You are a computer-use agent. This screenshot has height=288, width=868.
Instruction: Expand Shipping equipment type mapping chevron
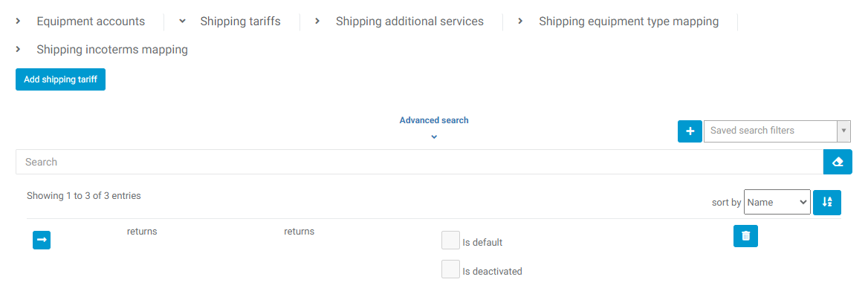click(520, 21)
